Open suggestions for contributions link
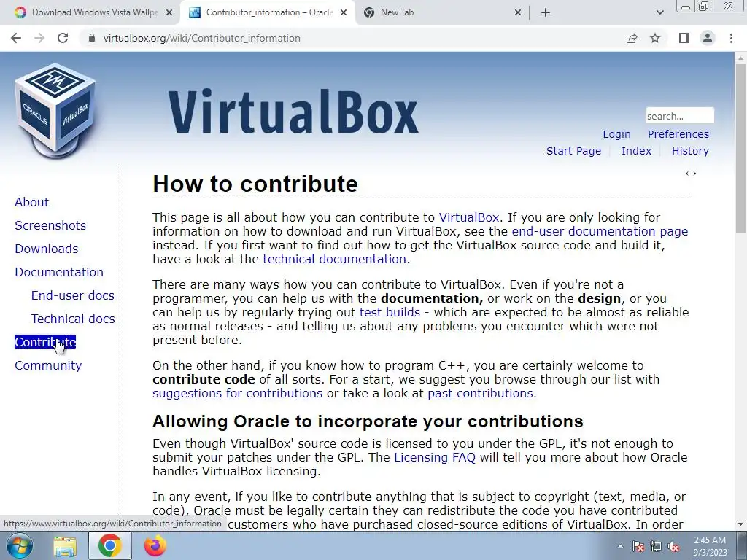Image resolution: width=747 pixels, height=560 pixels. coord(237,393)
